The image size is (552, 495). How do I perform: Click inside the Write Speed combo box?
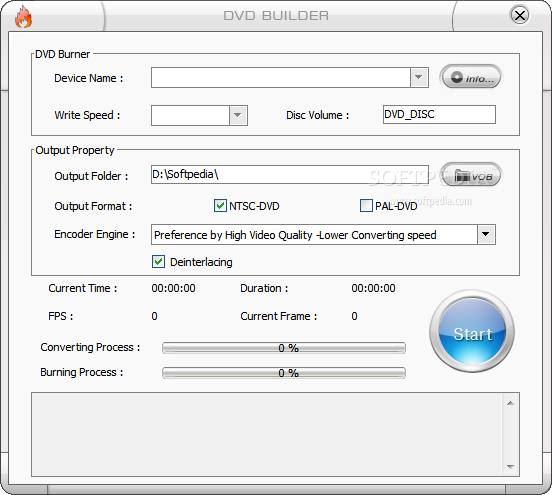(x=190, y=115)
